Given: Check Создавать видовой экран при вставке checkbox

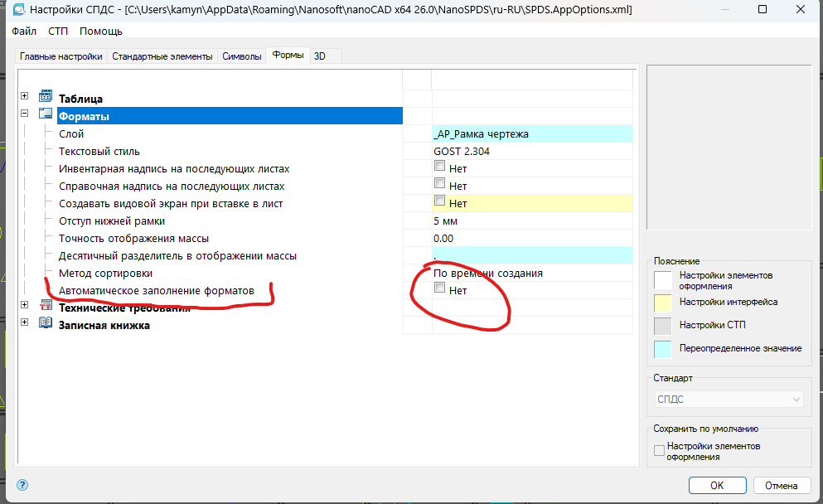Looking at the screenshot, I should click(x=439, y=202).
